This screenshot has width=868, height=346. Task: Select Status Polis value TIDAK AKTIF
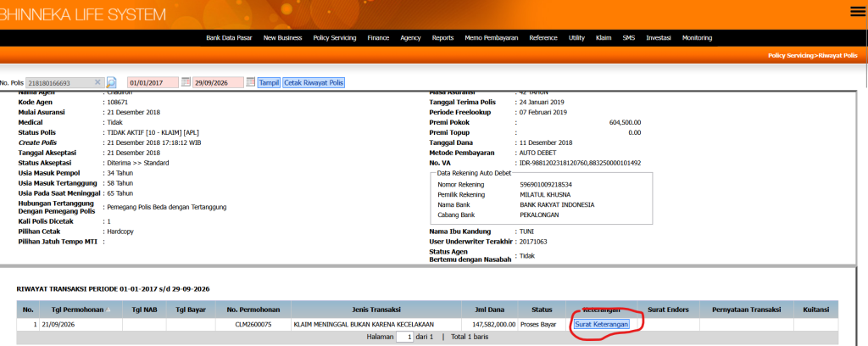153,132
